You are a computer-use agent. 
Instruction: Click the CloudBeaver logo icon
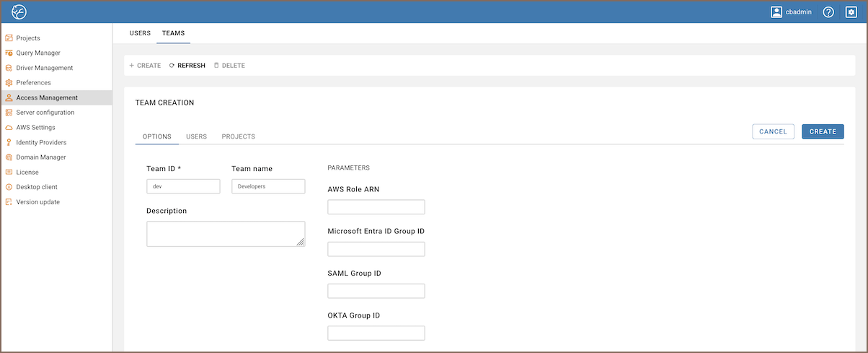coord(19,12)
